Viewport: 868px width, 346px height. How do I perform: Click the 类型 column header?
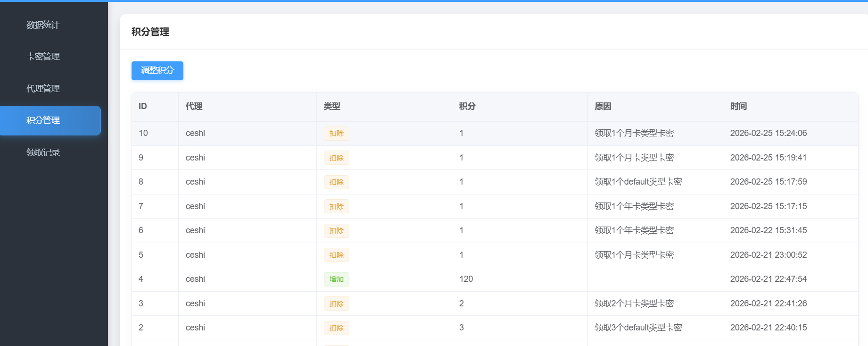coord(332,107)
